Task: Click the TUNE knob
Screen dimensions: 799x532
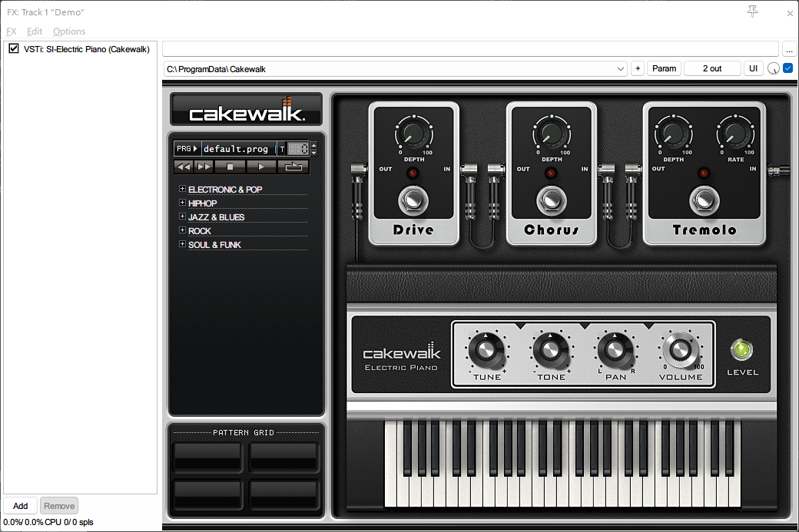Action: (486, 350)
